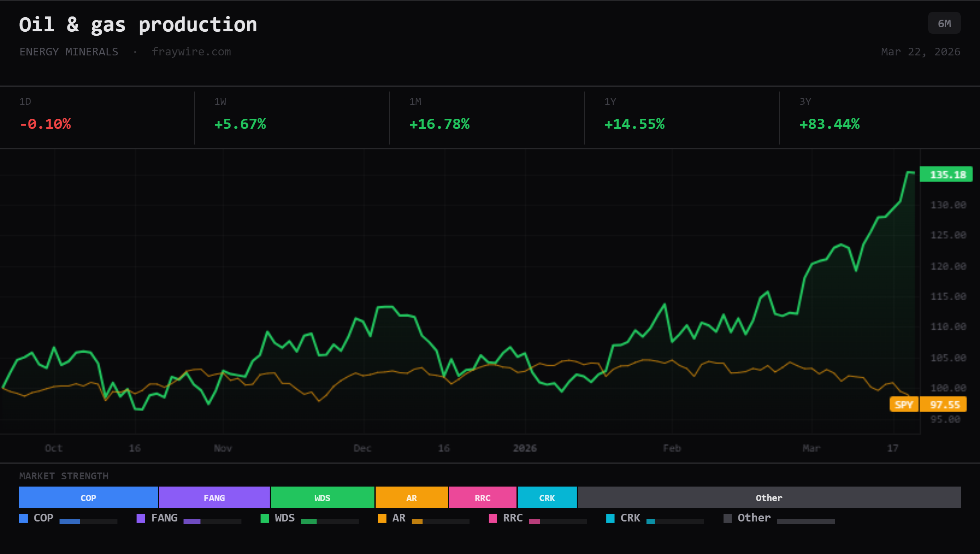The width and height of the screenshot is (980, 554).
Task: Open the fraywire.com website link
Action: coord(191,51)
